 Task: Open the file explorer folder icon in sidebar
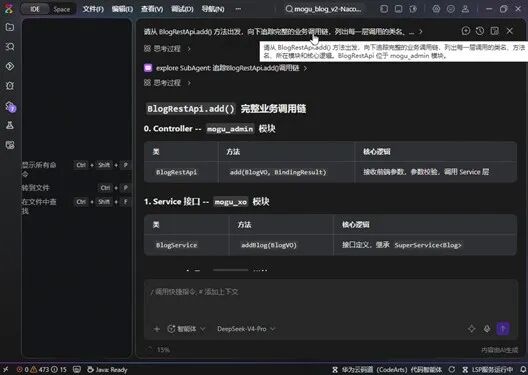[x=10, y=27]
